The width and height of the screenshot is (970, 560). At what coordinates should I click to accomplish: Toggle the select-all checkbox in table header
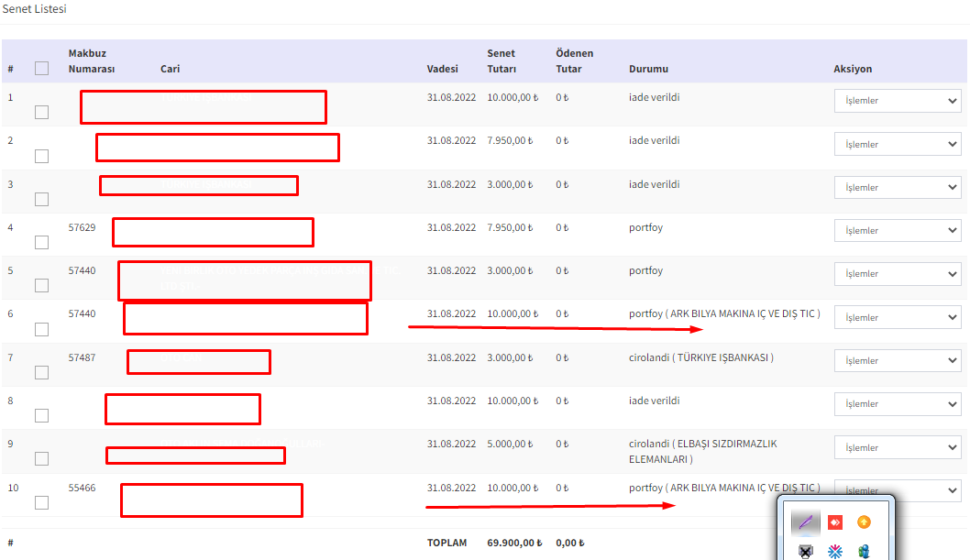[x=41, y=68]
